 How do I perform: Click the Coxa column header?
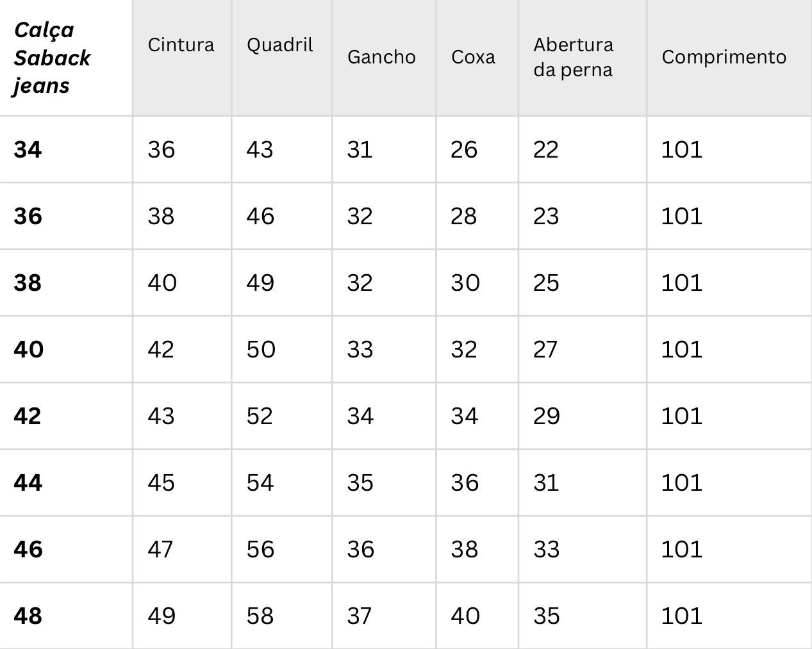click(473, 57)
